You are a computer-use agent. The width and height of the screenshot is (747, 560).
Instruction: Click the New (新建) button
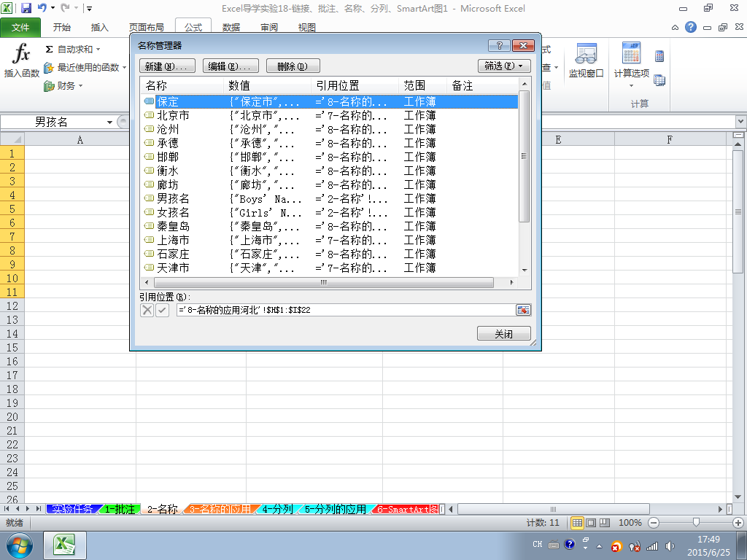[x=167, y=66]
